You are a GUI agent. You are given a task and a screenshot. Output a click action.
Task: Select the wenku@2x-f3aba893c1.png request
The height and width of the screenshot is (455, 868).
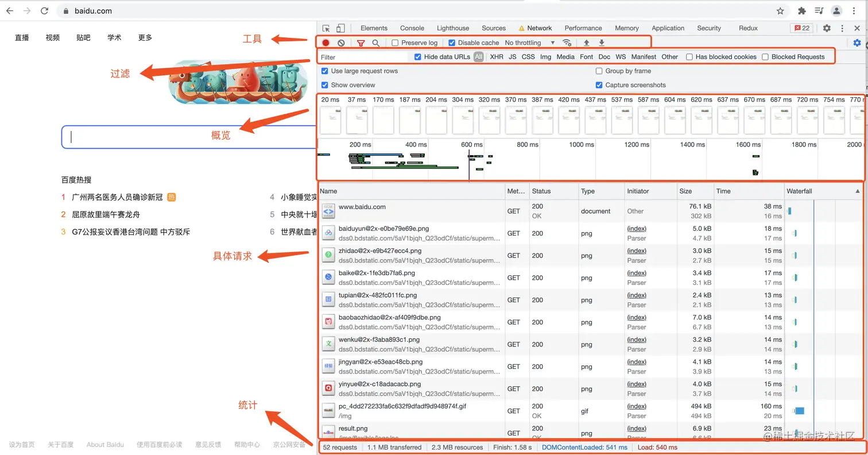(590, 344)
